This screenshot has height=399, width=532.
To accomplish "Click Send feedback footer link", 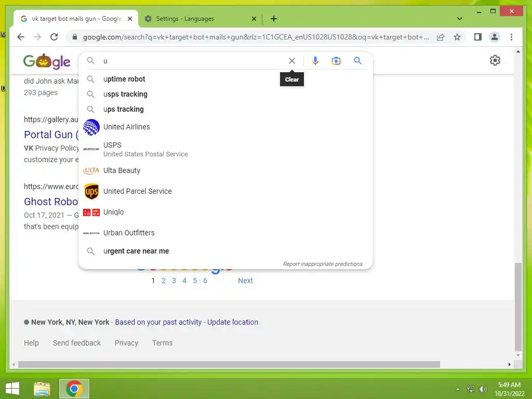I will click(77, 343).
